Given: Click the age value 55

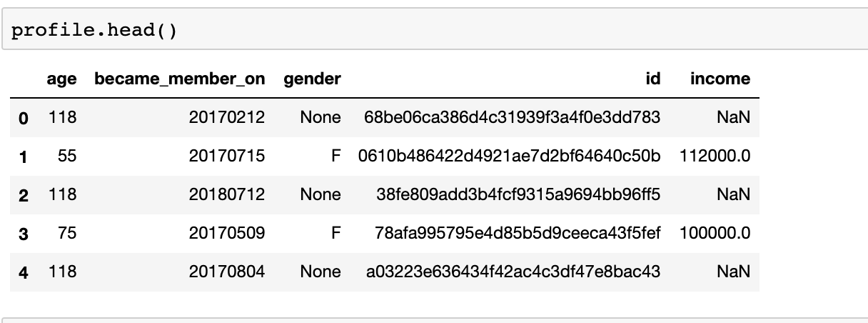Looking at the screenshot, I should [x=67, y=156].
